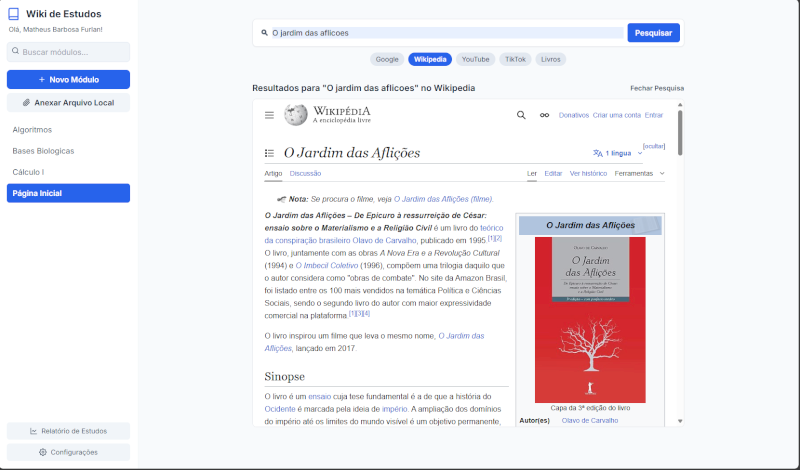Click the Wiki de Estudos book logo

coord(14,14)
